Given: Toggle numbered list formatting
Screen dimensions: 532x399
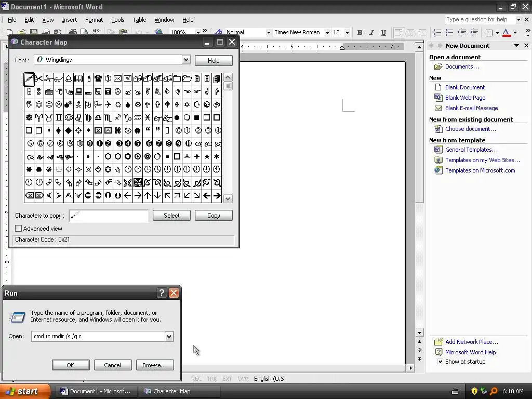Looking at the screenshot, I should pyautogui.click(x=437, y=33).
